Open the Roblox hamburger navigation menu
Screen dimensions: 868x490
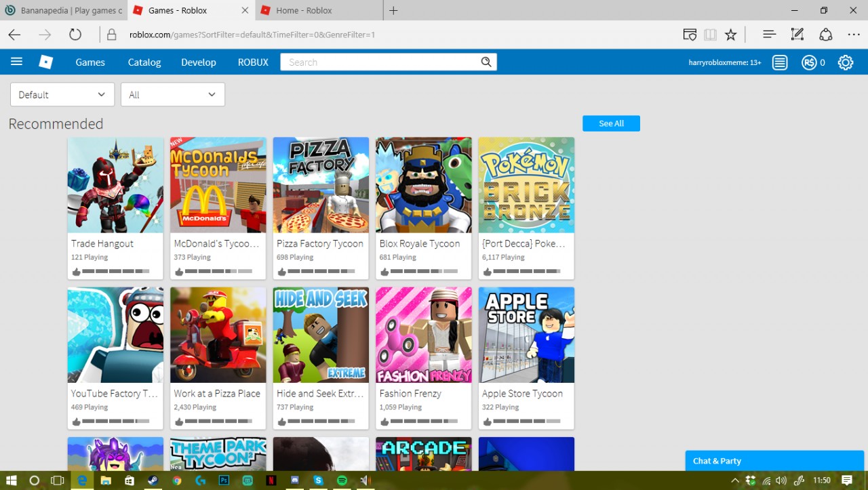coord(17,62)
